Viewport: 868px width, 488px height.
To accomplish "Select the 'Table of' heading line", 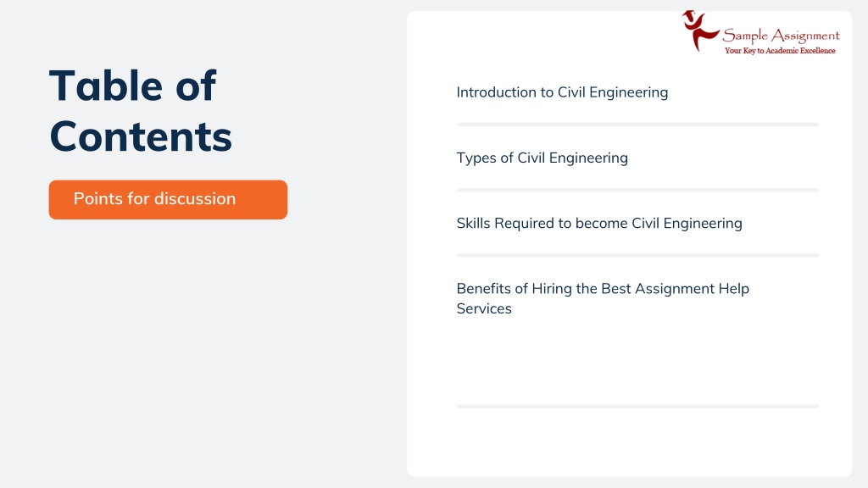I will [132, 86].
